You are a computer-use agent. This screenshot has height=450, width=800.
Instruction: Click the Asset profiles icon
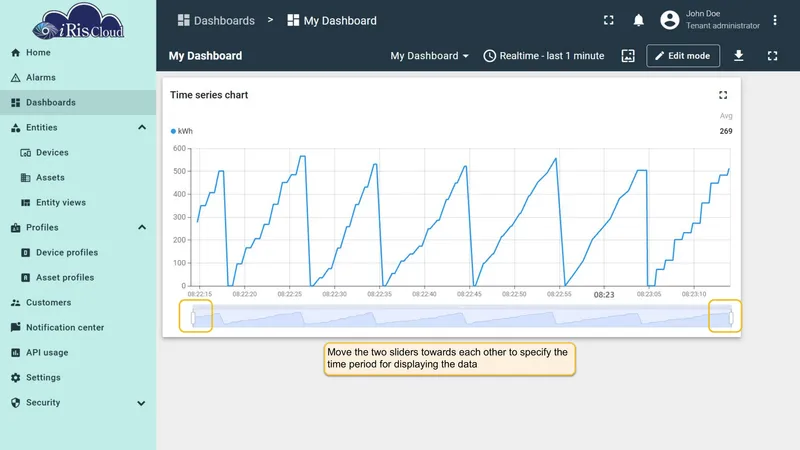click(x=26, y=278)
